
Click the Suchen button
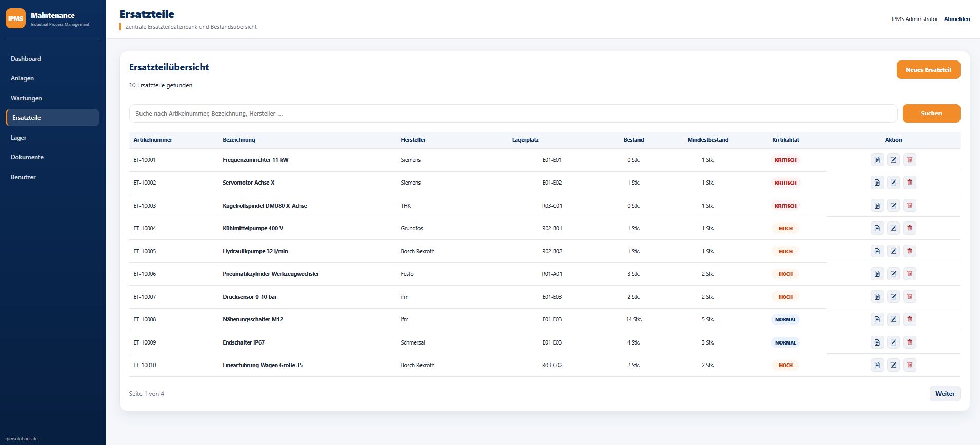pyautogui.click(x=931, y=113)
